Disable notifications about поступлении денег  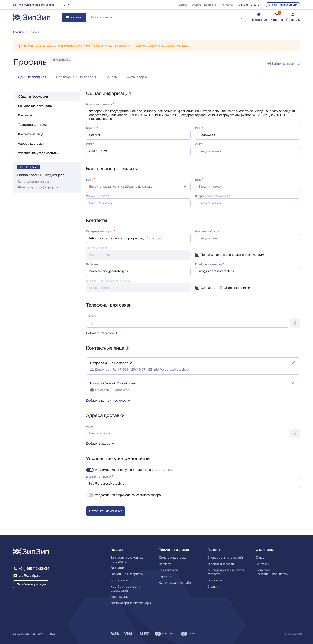(x=90, y=470)
